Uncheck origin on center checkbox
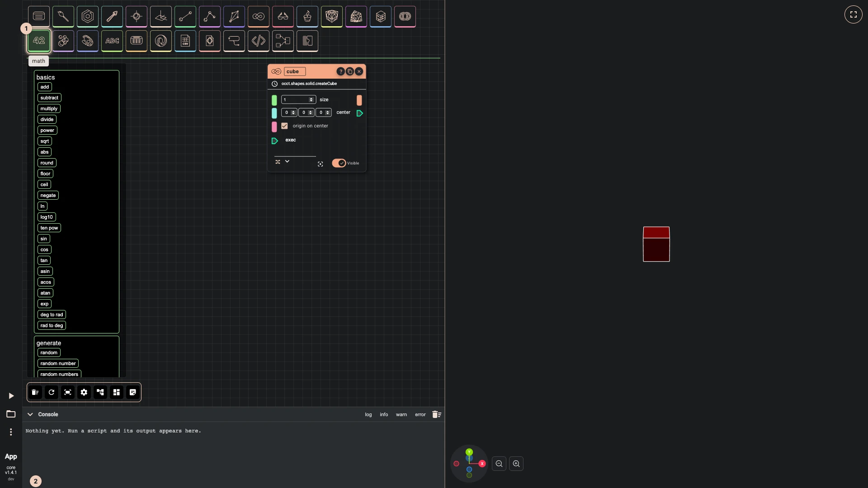 [x=284, y=126]
